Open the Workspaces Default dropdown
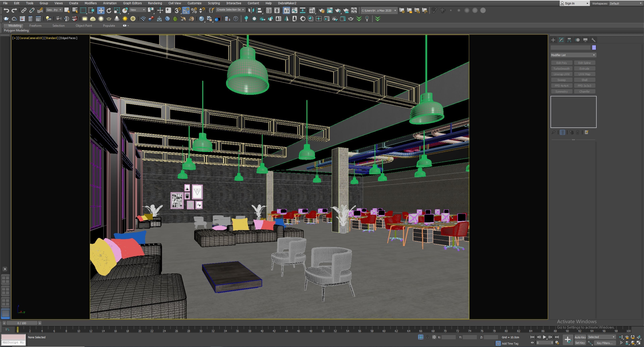Viewport: 644px width, 347px height. [x=626, y=3]
